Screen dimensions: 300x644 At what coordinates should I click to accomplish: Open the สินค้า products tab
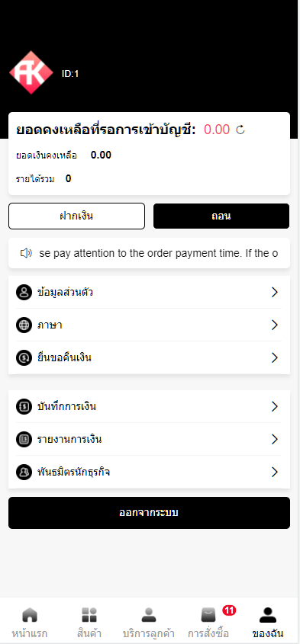coord(89,622)
